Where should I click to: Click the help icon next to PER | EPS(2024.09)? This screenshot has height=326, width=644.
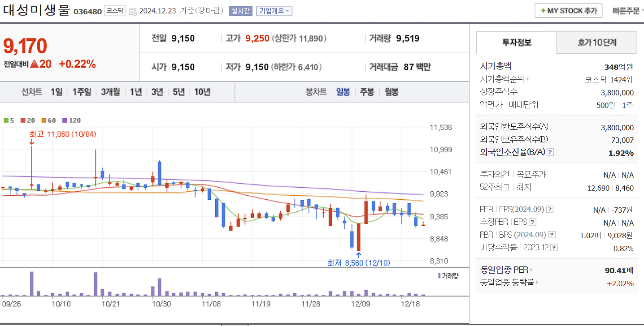click(x=551, y=209)
